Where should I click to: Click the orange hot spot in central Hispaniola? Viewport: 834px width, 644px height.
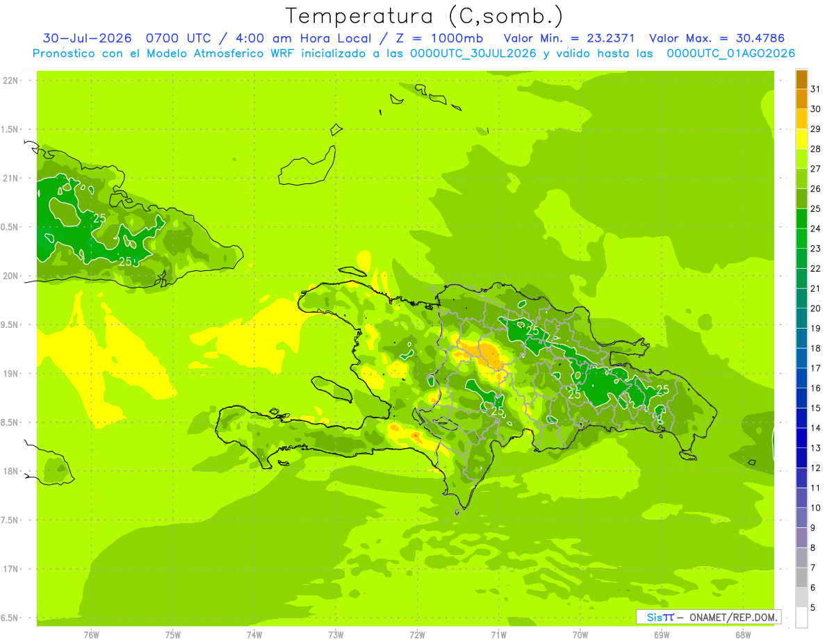[x=486, y=354]
